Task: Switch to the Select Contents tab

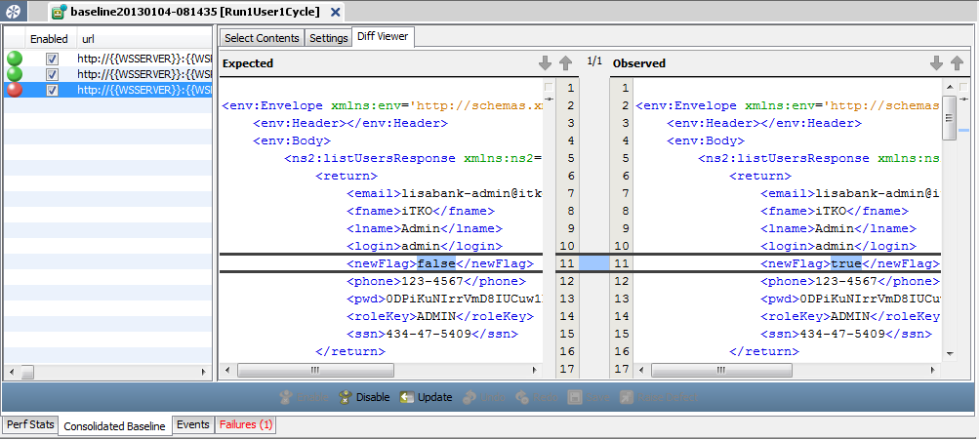Action: 261,38
